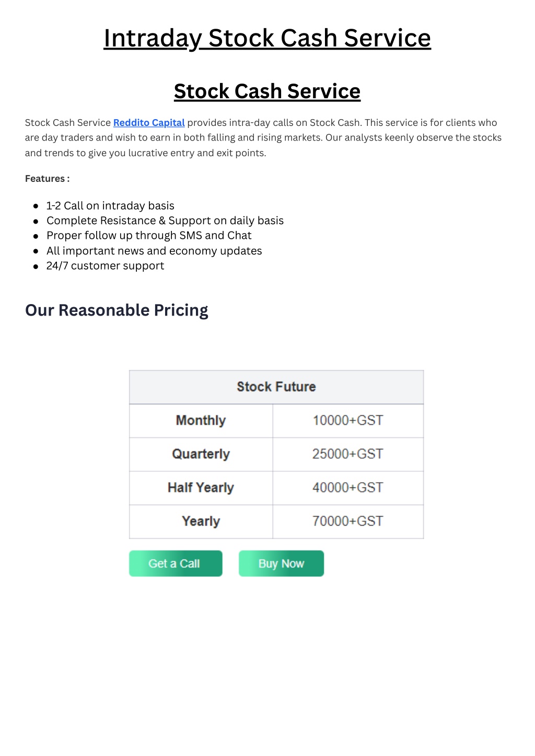Click the Complete Resistance & Support bullet
The width and height of the screenshot is (535, 756).
point(165,221)
